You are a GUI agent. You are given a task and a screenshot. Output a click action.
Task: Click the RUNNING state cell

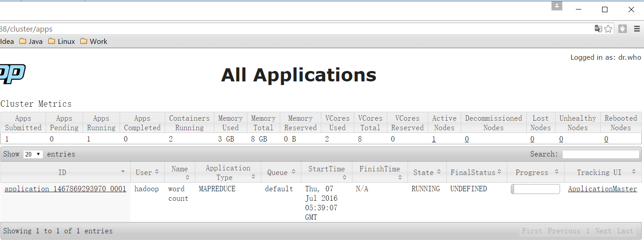(x=426, y=189)
